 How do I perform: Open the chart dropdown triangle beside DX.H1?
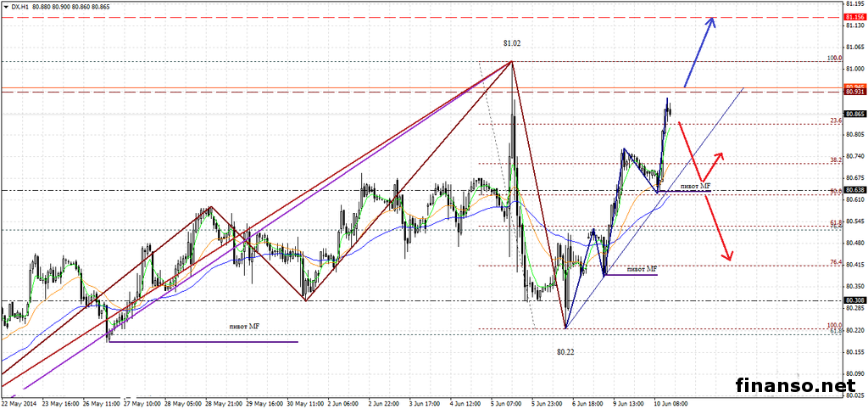pos(5,6)
